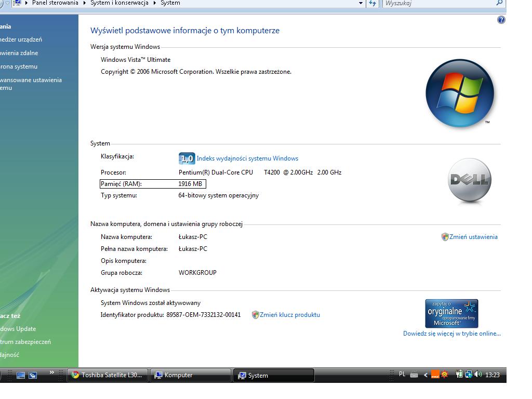
Task: Click the keyboard icon in language bar
Action: pos(414,375)
